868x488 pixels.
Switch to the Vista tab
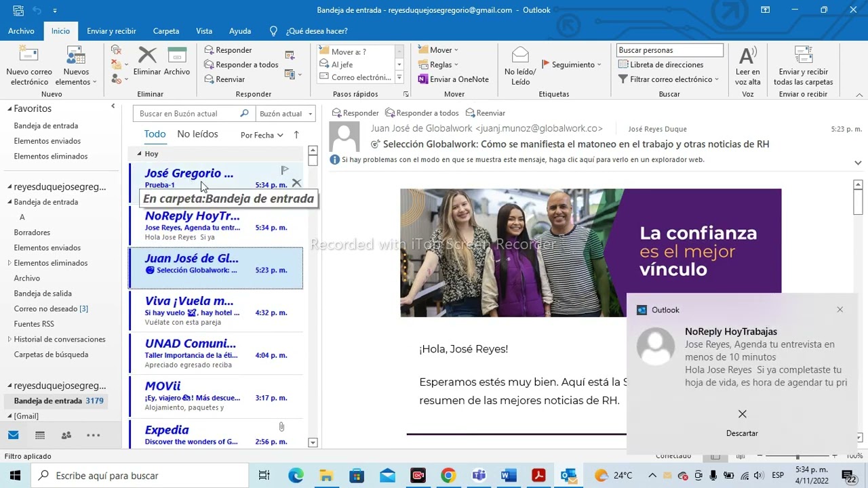(x=204, y=31)
